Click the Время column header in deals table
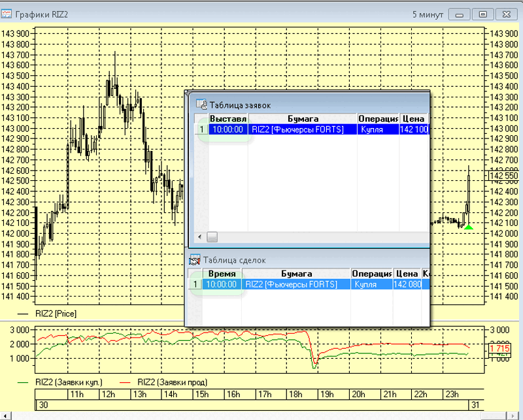523x420 pixels. 222,274
